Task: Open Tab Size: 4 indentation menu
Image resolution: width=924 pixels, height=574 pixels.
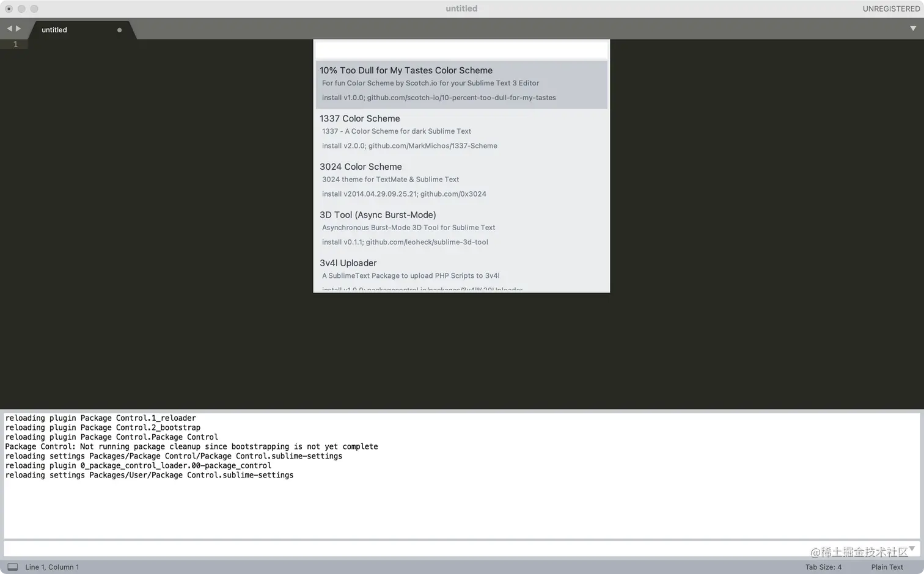Action: click(823, 567)
